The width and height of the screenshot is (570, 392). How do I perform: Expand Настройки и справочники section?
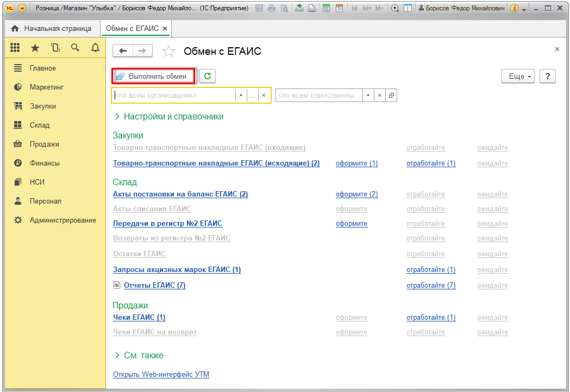(x=169, y=116)
